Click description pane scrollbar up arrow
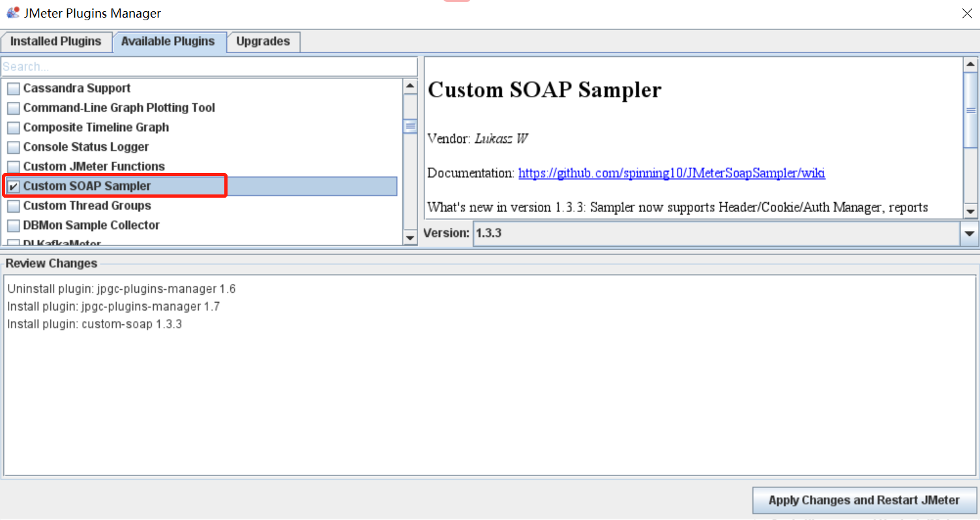This screenshot has height=520, width=980. [x=970, y=64]
